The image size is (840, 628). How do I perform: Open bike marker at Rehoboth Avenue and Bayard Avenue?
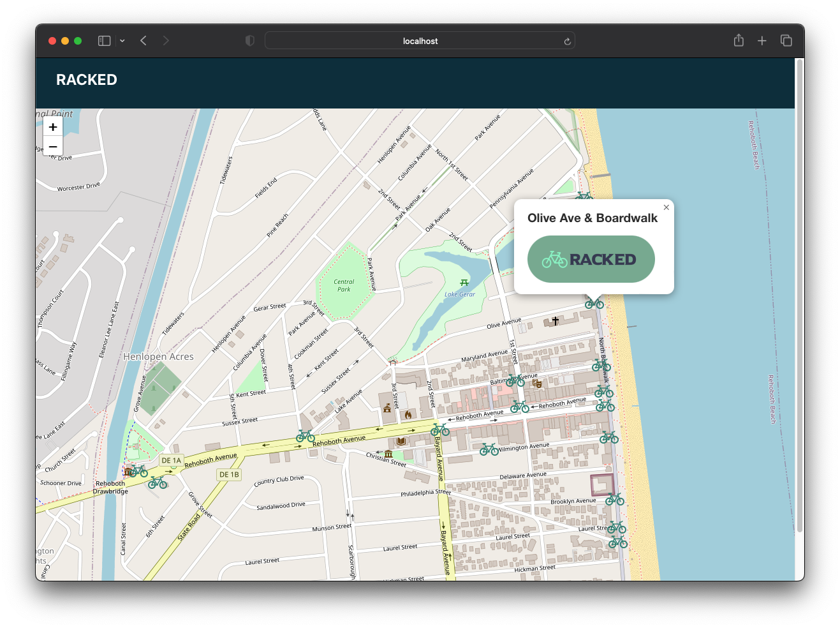[440, 430]
